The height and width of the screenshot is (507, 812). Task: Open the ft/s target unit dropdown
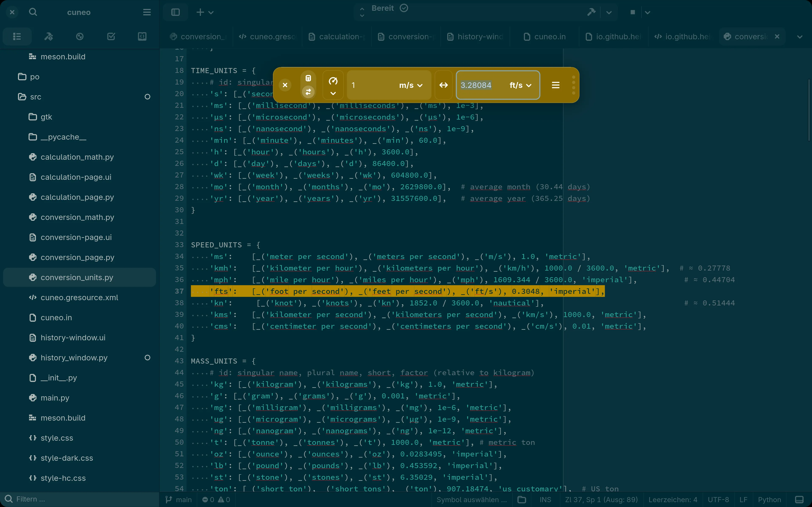click(x=520, y=86)
